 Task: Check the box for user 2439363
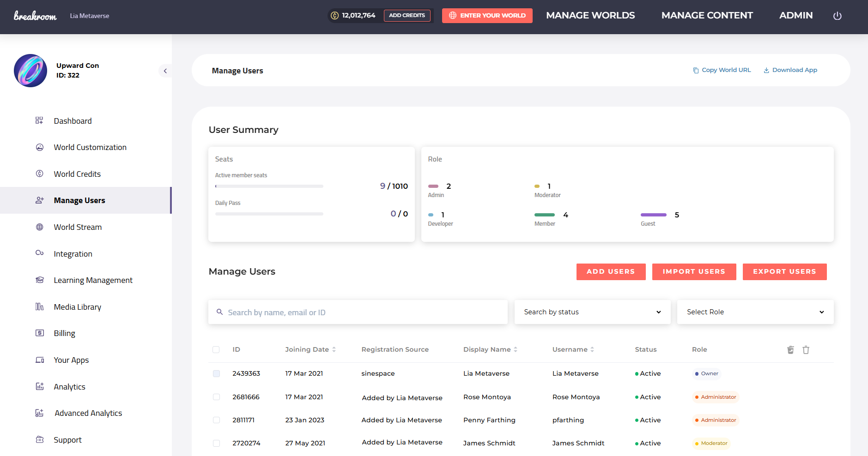(216, 373)
